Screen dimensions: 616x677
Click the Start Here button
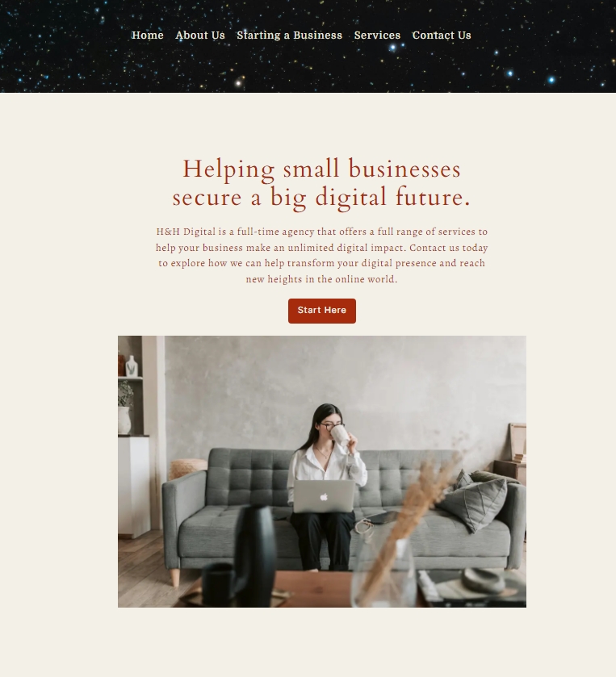pos(322,311)
